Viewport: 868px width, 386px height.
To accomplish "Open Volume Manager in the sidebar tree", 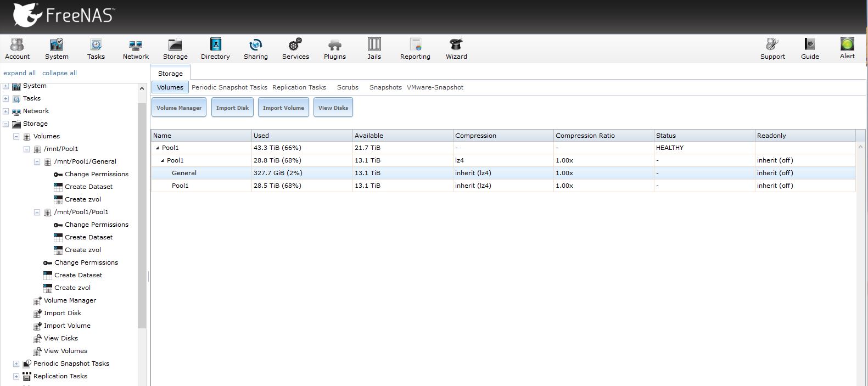I will tap(65, 300).
